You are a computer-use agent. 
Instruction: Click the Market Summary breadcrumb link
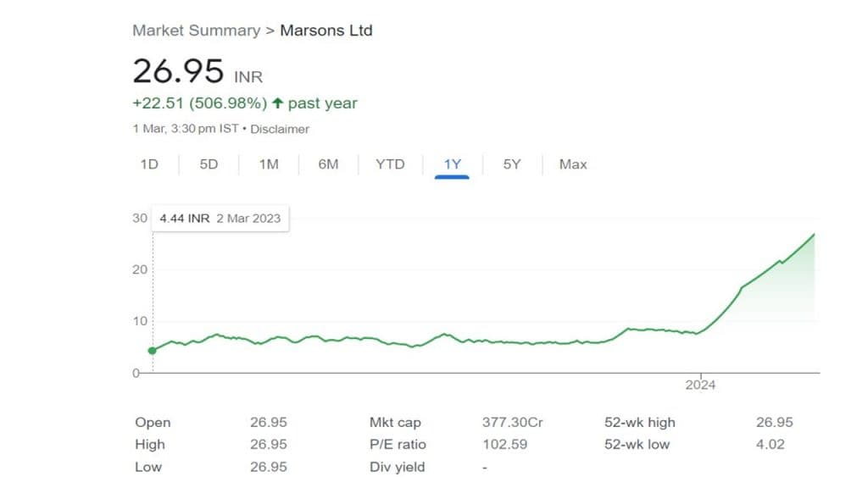pyautogui.click(x=196, y=30)
